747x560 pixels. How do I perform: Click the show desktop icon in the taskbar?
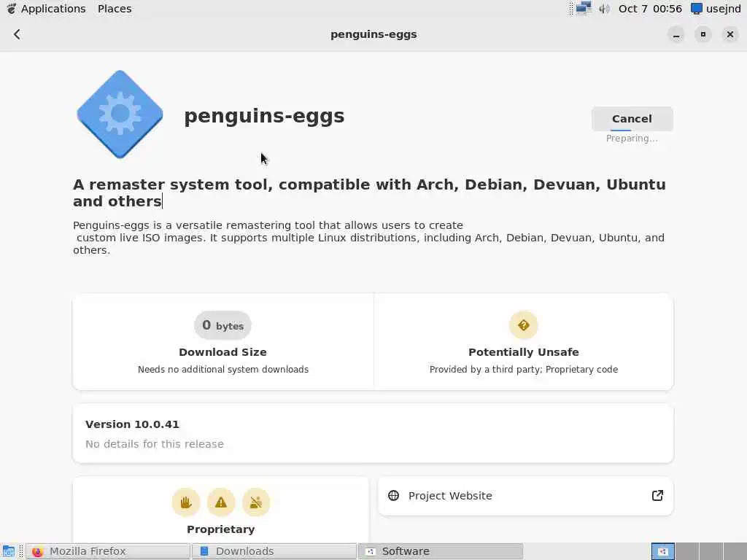coord(9,551)
